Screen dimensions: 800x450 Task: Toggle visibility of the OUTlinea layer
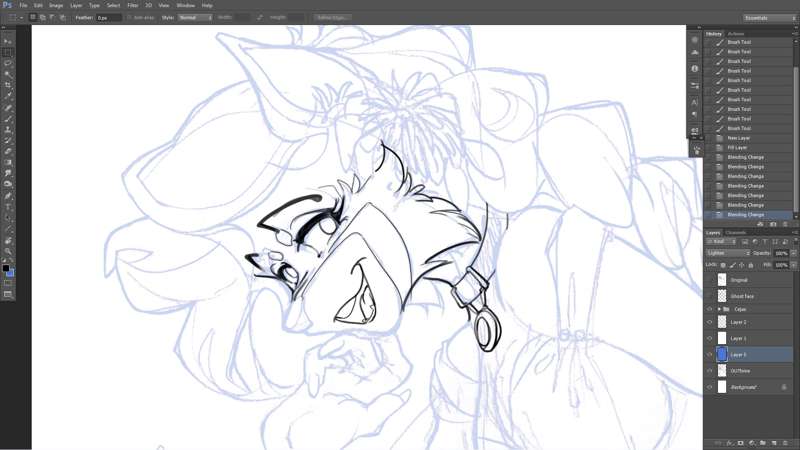coord(710,371)
